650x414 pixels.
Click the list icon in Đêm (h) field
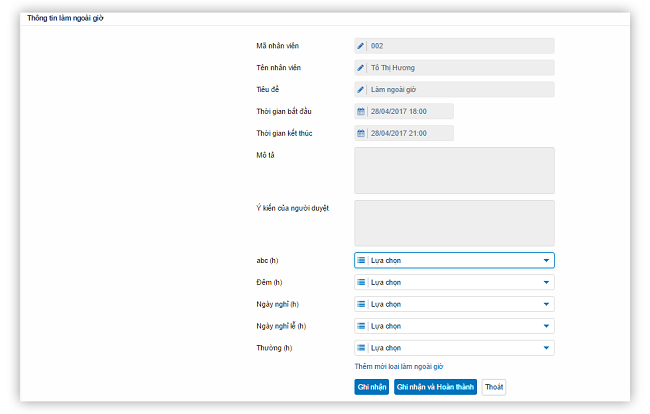(361, 282)
